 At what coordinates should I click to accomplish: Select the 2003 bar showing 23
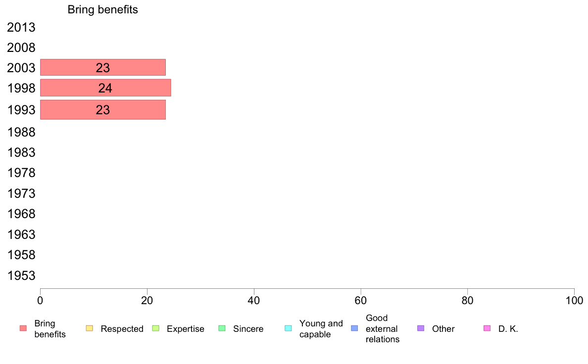(x=103, y=67)
